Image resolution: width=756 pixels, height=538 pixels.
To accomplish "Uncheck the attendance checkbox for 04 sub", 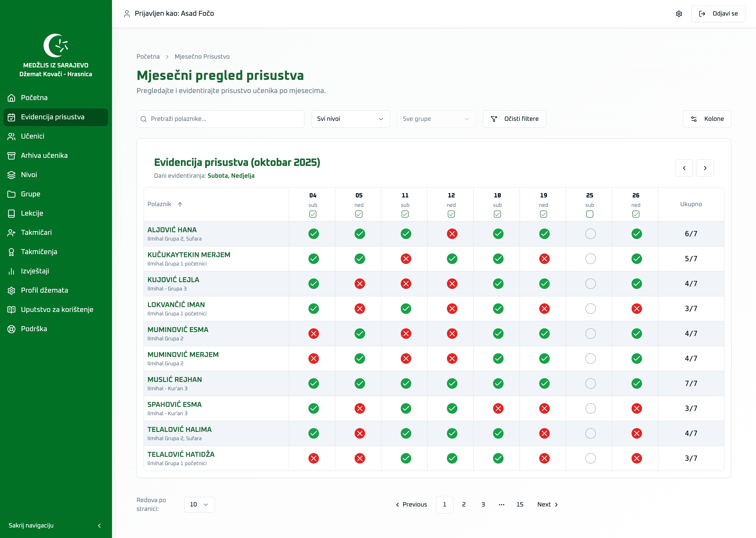I will coord(313,214).
